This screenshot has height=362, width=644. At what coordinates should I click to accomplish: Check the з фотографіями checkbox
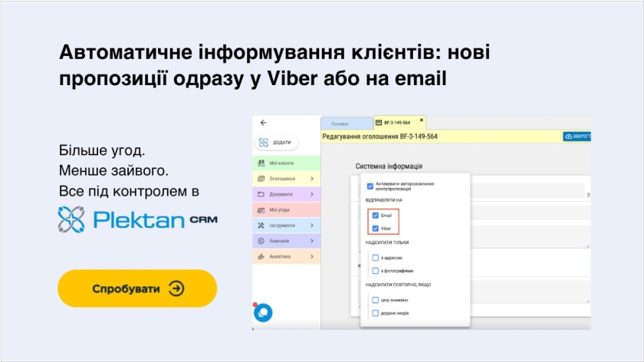(x=376, y=271)
